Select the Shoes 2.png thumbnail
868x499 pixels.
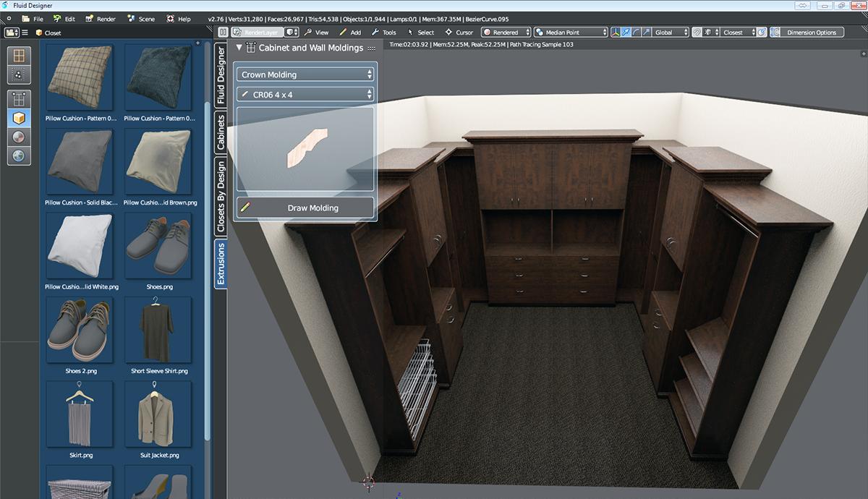tap(80, 330)
